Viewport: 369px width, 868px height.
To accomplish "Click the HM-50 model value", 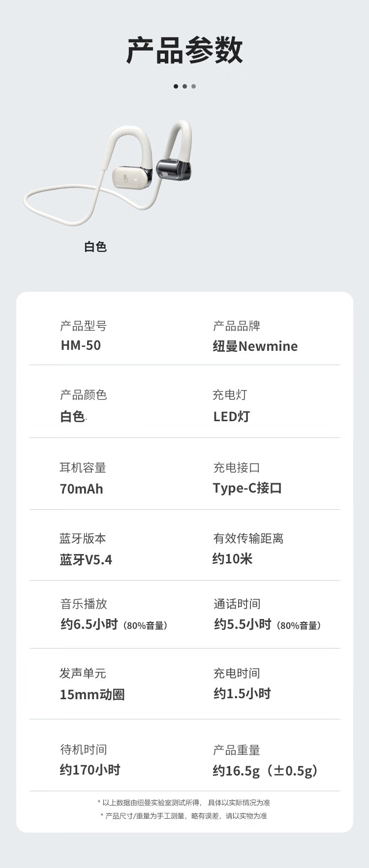I will tap(81, 345).
